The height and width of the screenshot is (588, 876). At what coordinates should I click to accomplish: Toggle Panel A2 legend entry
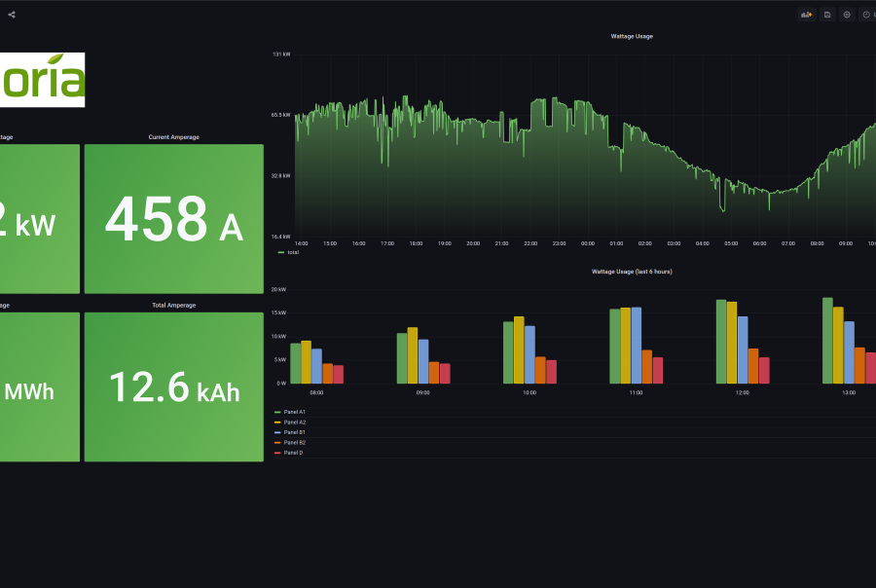(x=295, y=423)
